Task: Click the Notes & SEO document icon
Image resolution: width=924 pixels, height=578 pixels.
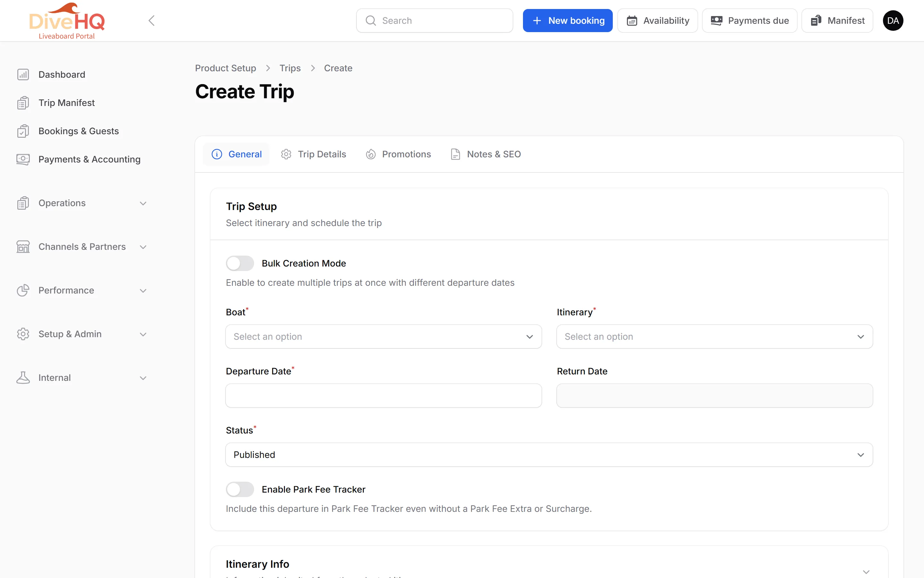Action: click(456, 154)
